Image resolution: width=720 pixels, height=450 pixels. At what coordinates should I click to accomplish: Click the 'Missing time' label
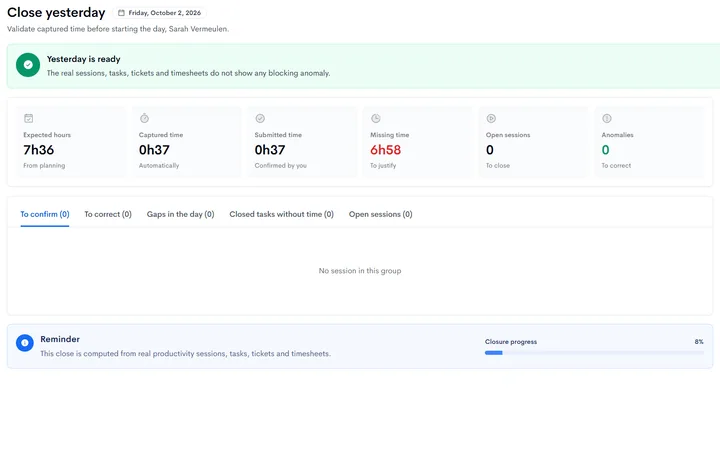pos(389,135)
